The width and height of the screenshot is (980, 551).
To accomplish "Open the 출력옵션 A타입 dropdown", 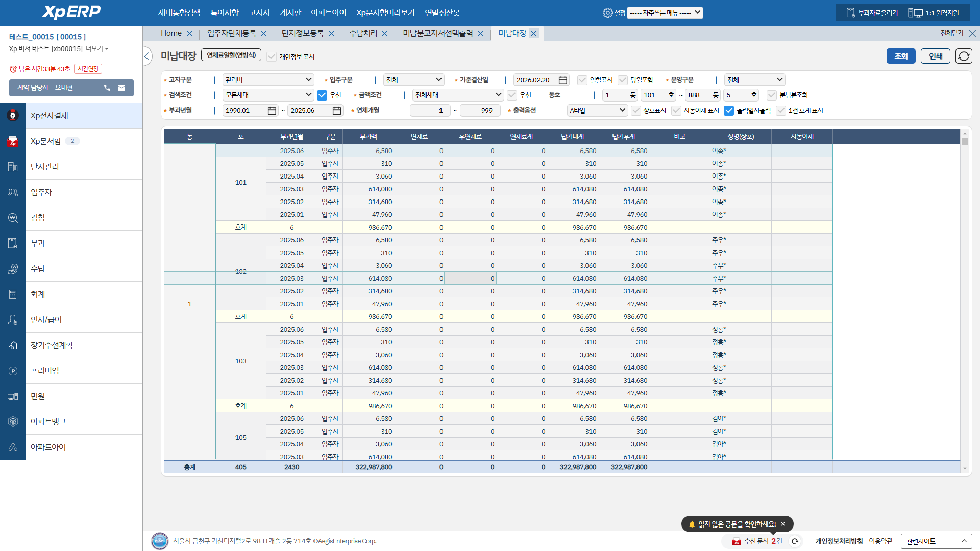I will point(597,111).
